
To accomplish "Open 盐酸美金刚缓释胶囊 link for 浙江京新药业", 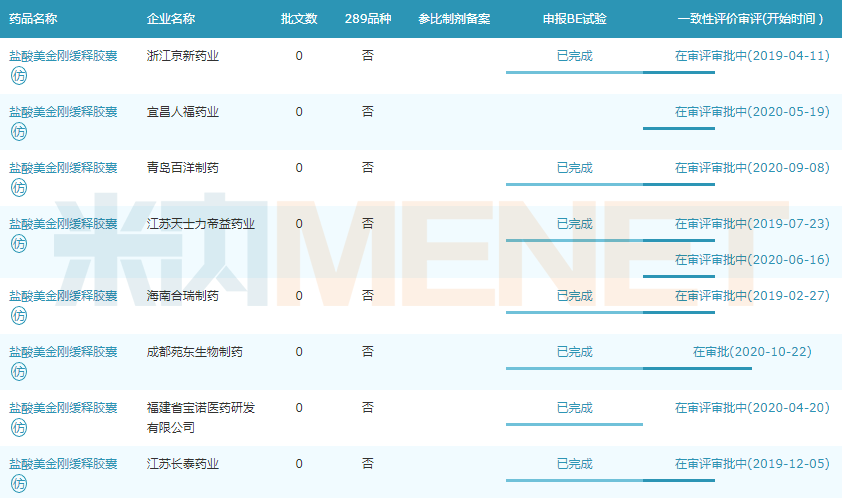I will (63, 56).
